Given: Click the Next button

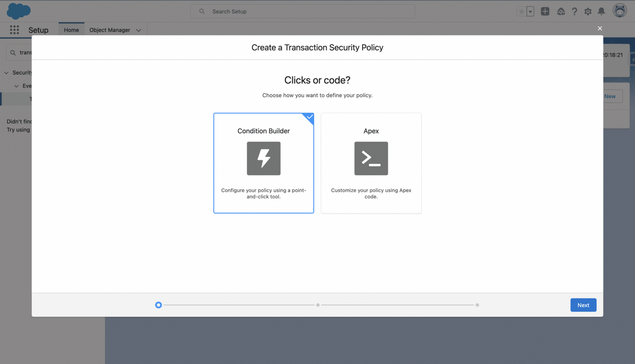Looking at the screenshot, I should tap(583, 305).
